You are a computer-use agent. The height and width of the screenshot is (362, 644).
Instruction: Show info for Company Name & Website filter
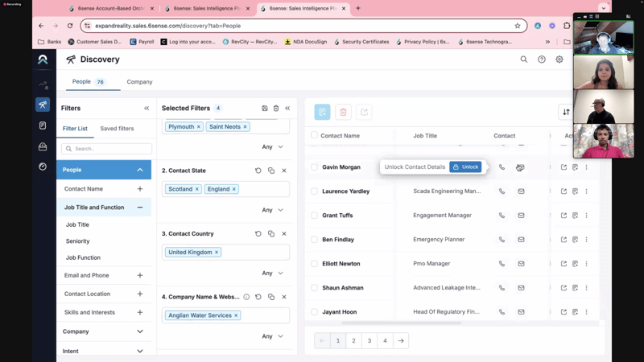246,297
